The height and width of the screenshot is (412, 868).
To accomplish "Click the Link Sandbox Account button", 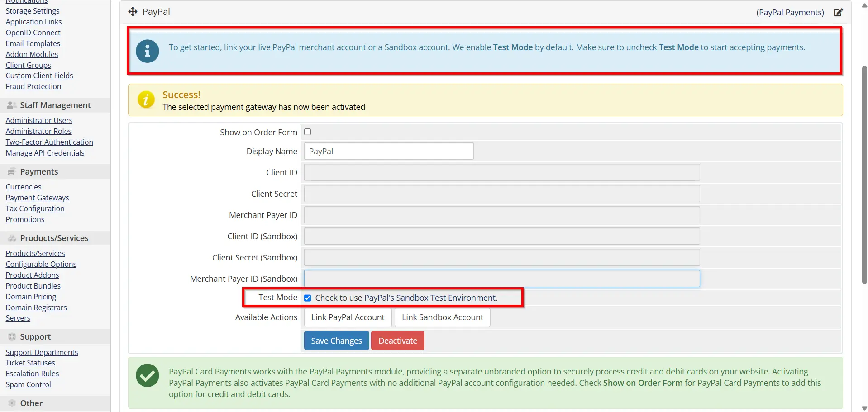I will pyautogui.click(x=443, y=317).
